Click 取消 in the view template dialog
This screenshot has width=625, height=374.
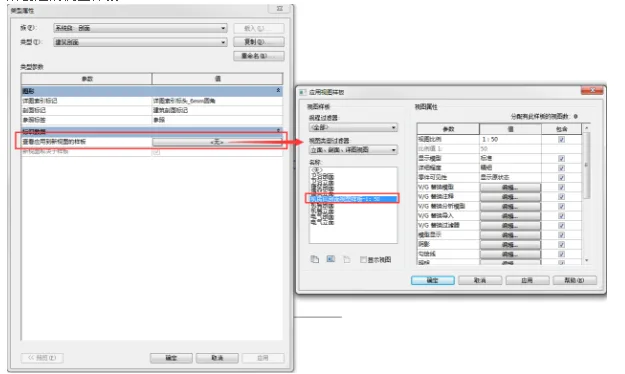[x=480, y=280]
